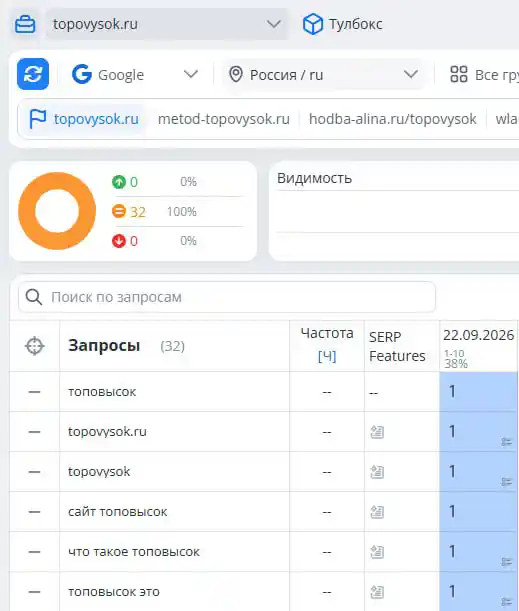Open the Россия / ru region dropdown
This screenshot has width=519, height=611.
pos(323,74)
